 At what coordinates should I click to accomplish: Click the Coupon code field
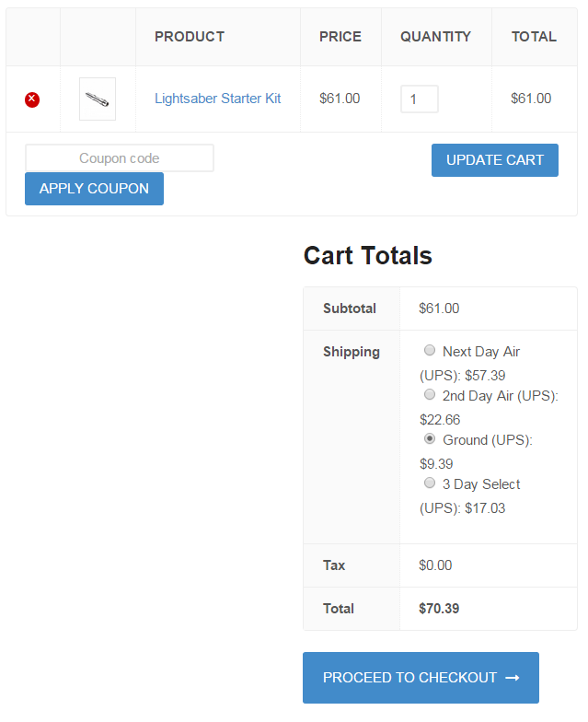tap(120, 158)
